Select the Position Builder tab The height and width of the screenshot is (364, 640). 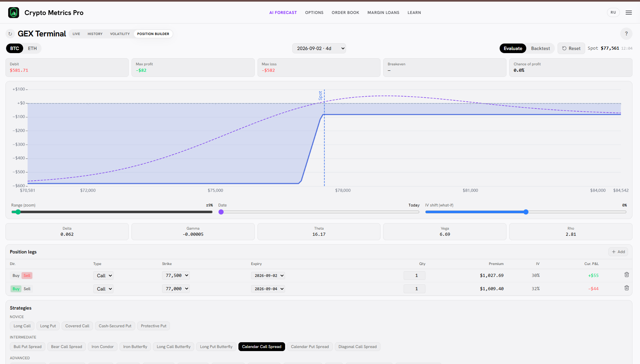[153, 34]
